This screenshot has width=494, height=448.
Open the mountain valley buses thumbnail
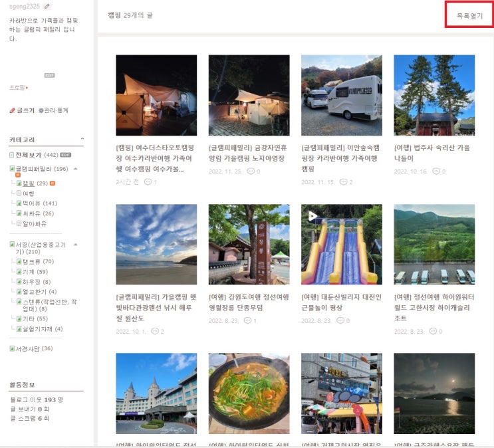click(x=434, y=245)
